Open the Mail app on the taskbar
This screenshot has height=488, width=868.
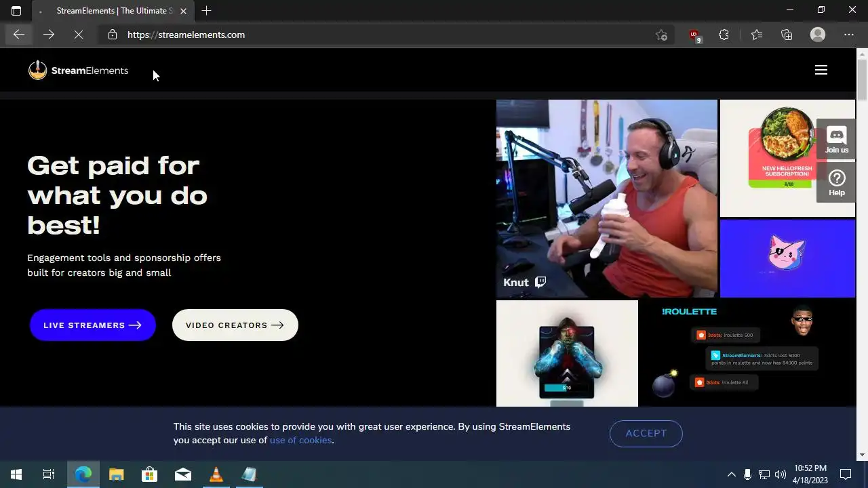coord(183,474)
